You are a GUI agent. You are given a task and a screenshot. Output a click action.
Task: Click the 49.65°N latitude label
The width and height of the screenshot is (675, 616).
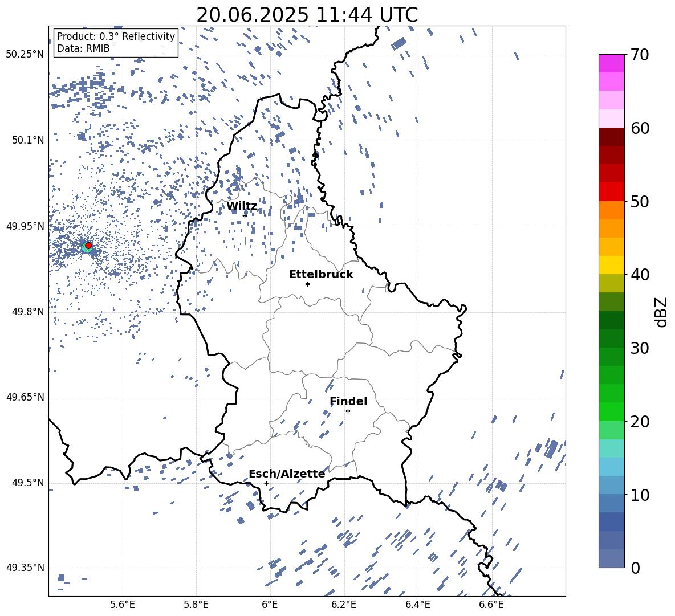click(x=25, y=397)
